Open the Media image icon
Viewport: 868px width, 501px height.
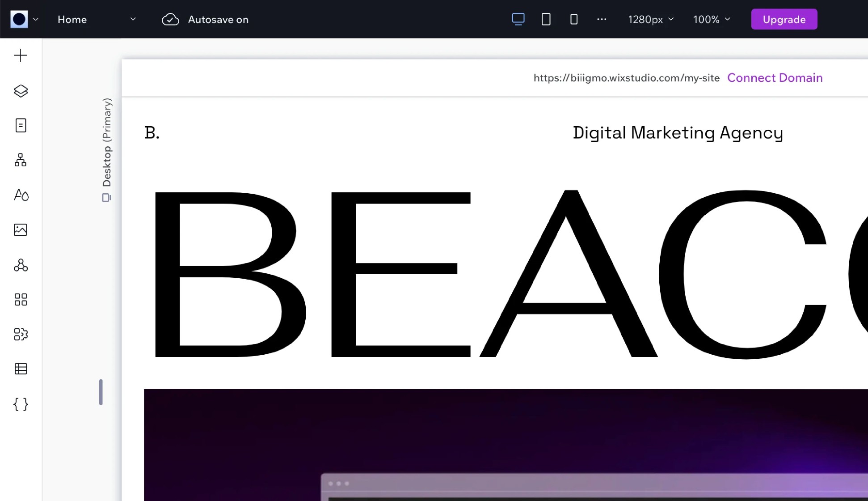[x=21, y=230]
